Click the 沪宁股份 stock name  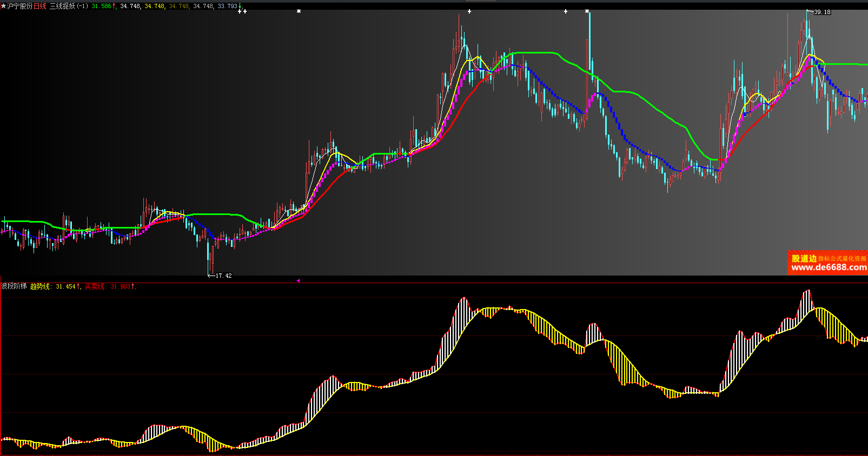[x=20, y=6]
